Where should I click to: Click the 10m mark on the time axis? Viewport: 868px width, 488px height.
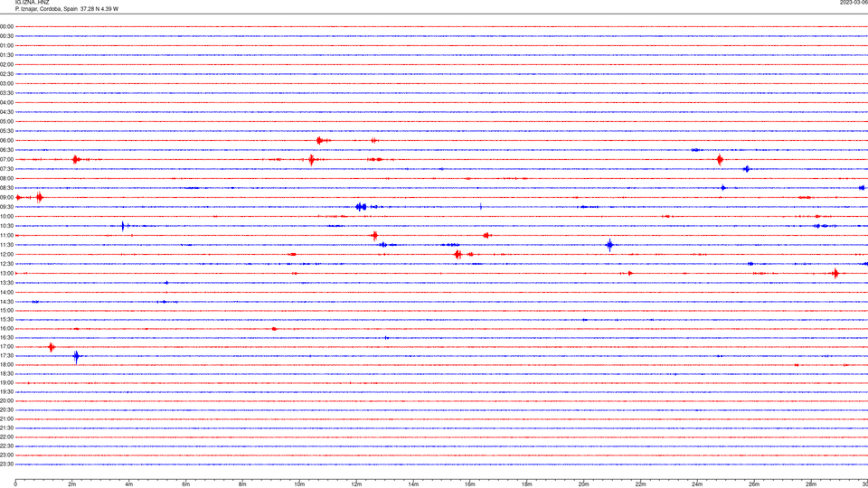(x=299, y=484)
